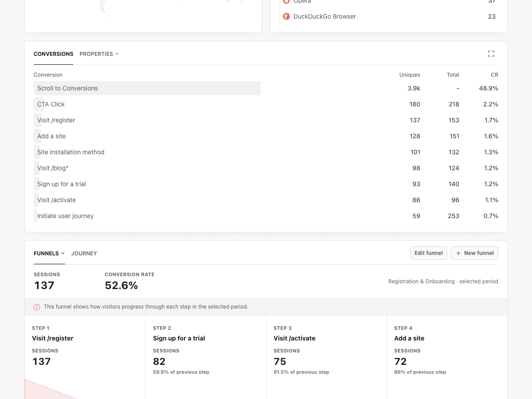Create a New funnel
Image resolution: width=532 pixels, height=399 pixels.
pyautogui.click(x=475, y=253)
